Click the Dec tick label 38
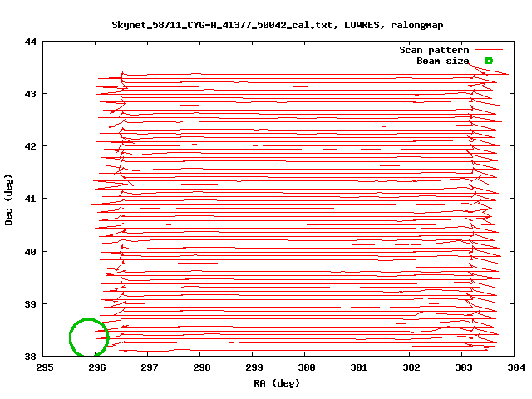The width and height of the screenshot is (532, 399). pos(30,357)
